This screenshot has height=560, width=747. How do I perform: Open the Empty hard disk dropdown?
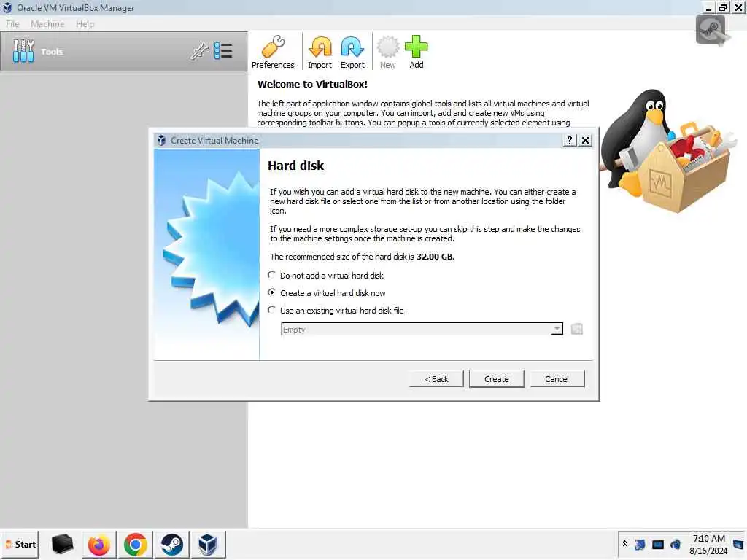422,329
